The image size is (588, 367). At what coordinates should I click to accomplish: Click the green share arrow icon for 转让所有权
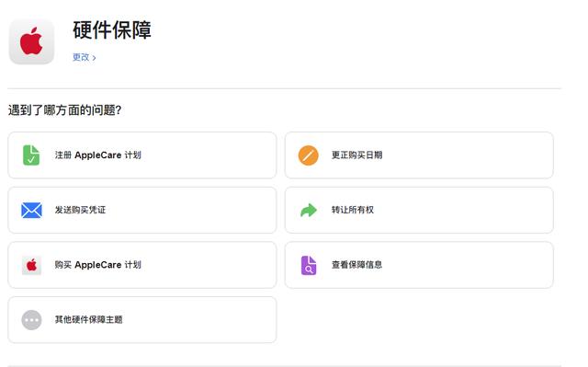click(309, 210)
